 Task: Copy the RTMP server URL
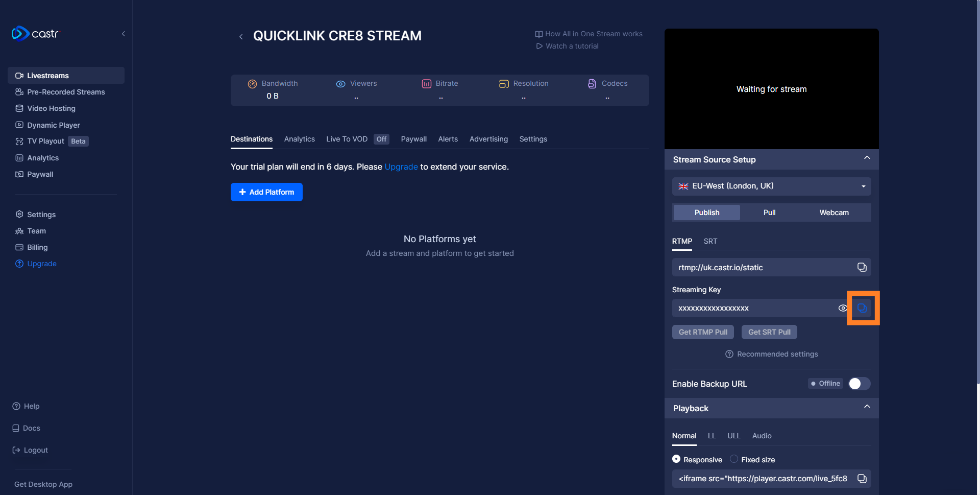click(x=862, y=267)
